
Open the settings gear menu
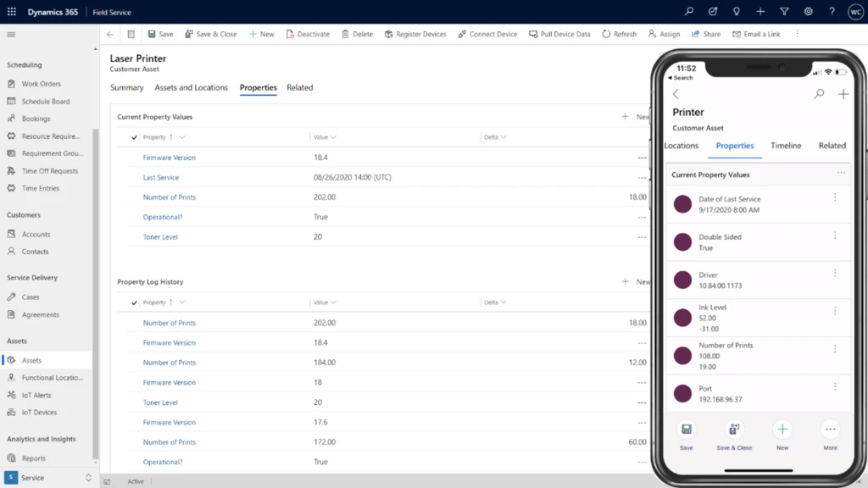pyautogui.click(x=808, y=11)
